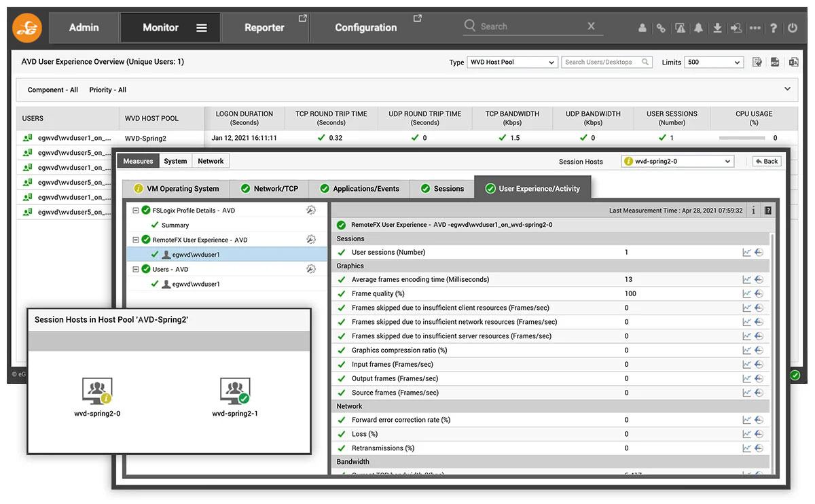Expand the Component/Priority filter chevron
This screenshot has height=504, width=815.
[x=787, y=89]
